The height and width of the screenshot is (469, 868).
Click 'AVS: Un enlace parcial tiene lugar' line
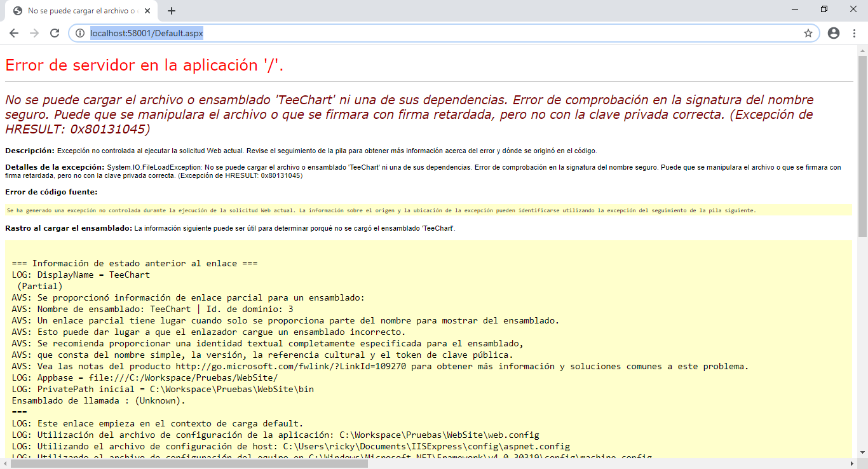coord(285,321)
